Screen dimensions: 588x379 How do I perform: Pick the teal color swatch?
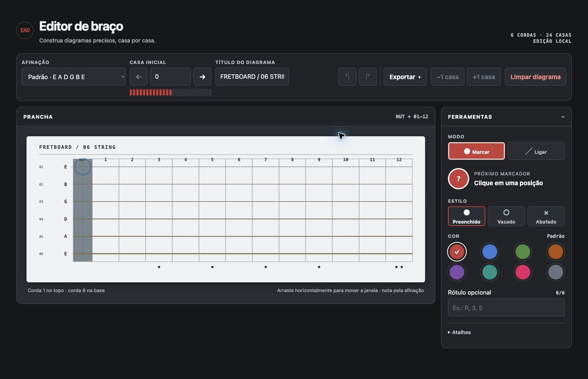click(x=490, y=272)
